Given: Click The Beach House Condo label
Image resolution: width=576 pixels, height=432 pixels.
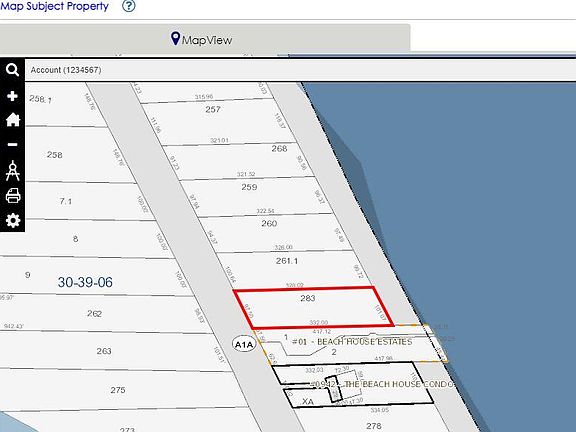Looking at the screenshot, I should click(382, 384).
